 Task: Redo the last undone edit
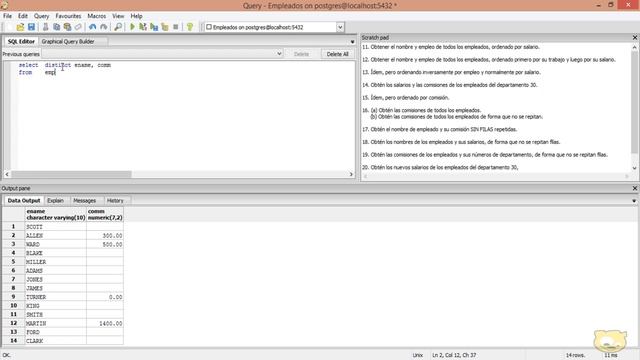(x=104, y=27)
